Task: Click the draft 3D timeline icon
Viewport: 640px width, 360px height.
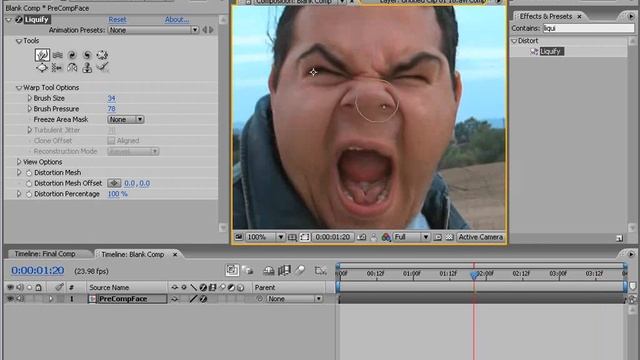Action: [x=247, y=270]
